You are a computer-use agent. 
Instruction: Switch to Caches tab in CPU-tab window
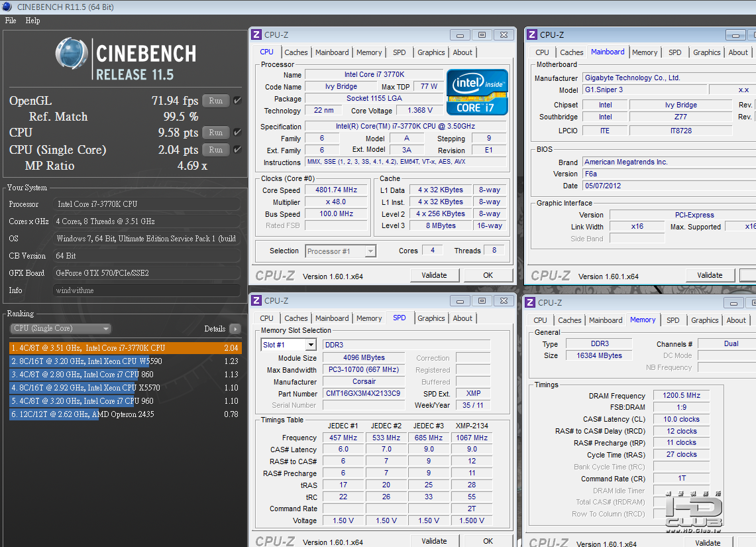pos(296,52)
